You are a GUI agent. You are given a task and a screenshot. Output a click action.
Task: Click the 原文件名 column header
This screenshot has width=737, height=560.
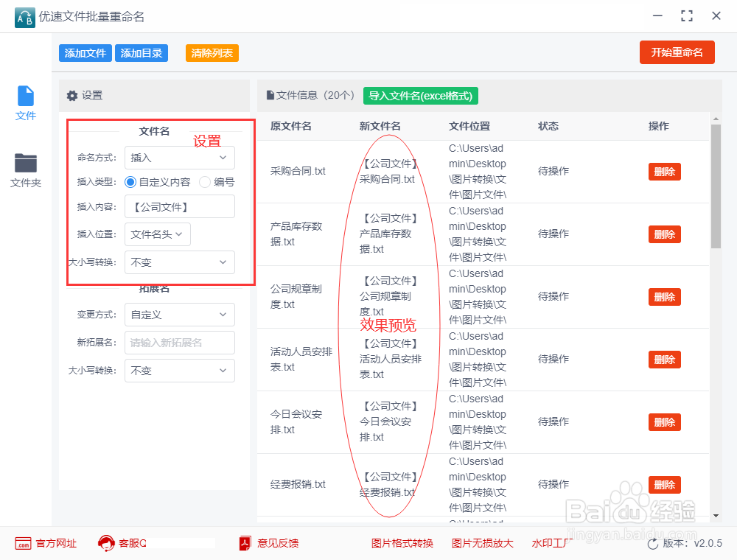(291, 126)
